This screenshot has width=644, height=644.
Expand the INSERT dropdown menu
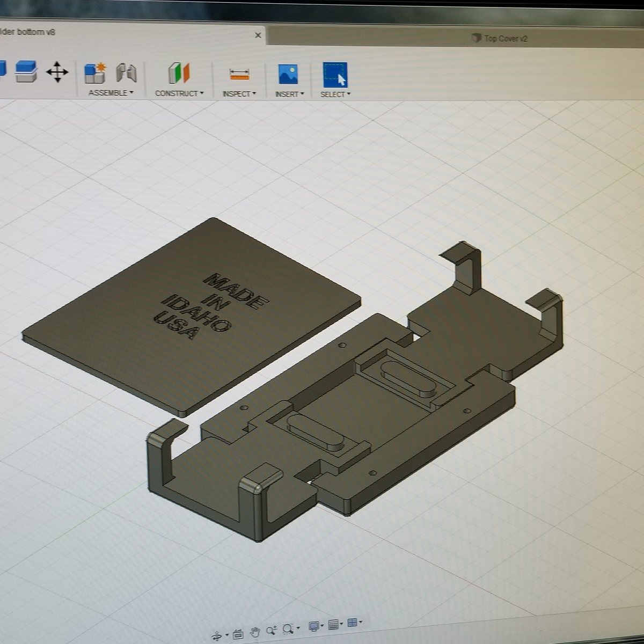pos(290,94)
